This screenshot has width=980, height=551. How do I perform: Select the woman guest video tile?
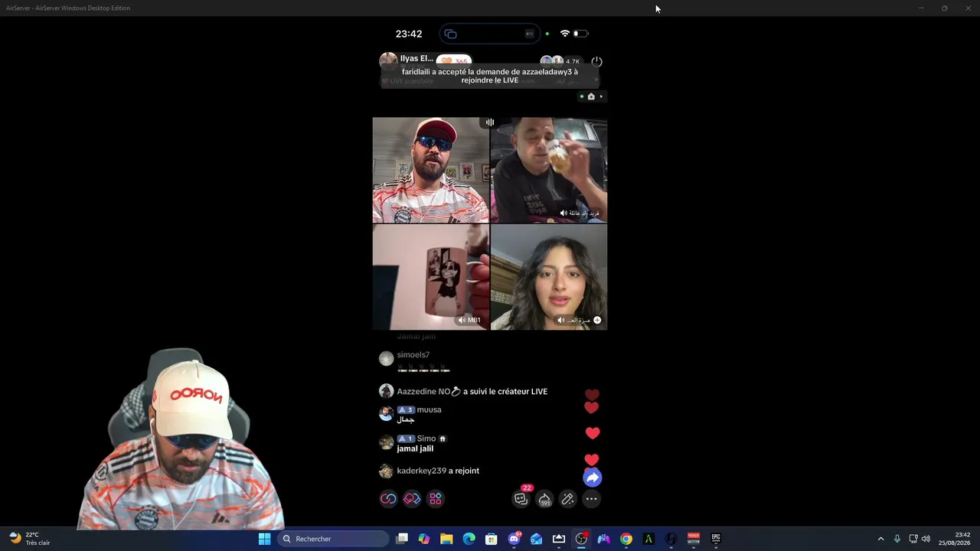549,277
